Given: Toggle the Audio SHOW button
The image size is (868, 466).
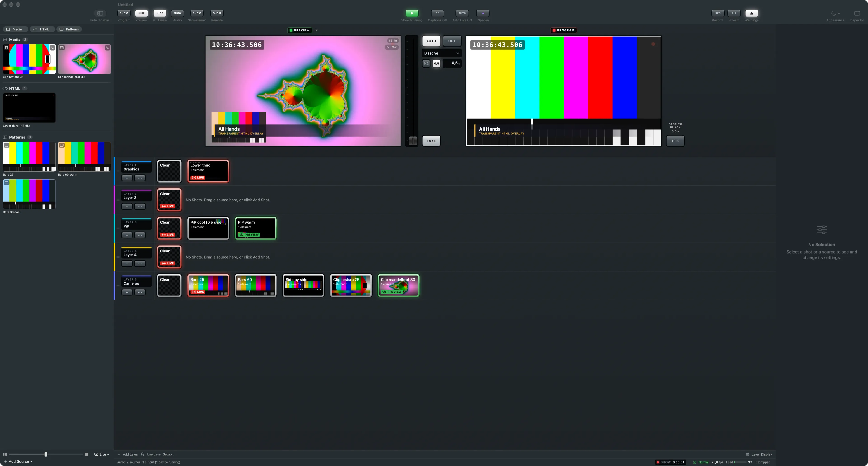Looking at the screenshot, I should pyautogui.click(x=177, y=13).
